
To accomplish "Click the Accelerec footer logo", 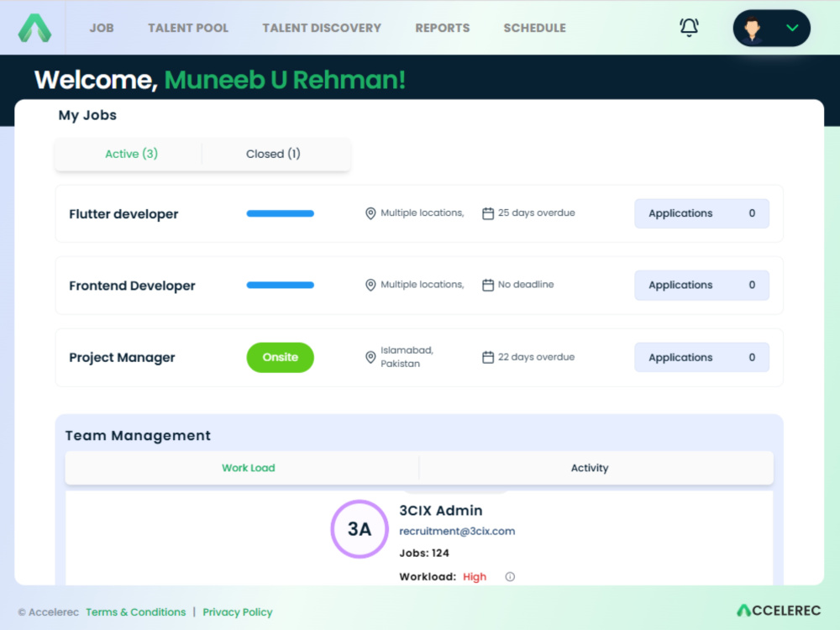I will click(779, 611).
